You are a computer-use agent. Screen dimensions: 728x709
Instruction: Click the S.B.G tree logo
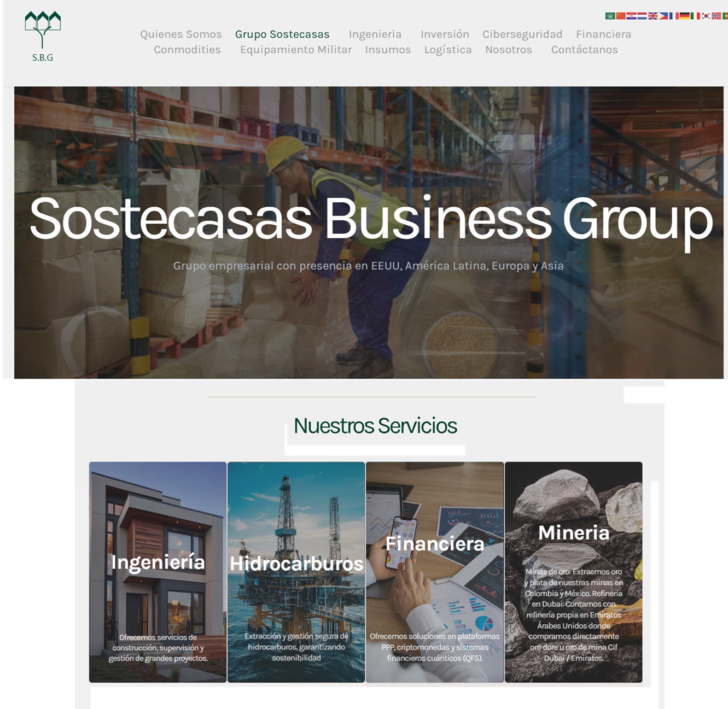pyautogui.click(x=43, y=37)
